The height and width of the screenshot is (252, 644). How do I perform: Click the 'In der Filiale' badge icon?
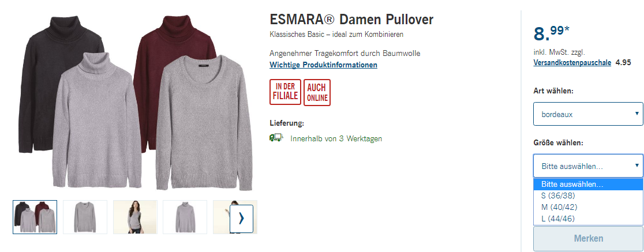tap(286, 92)
